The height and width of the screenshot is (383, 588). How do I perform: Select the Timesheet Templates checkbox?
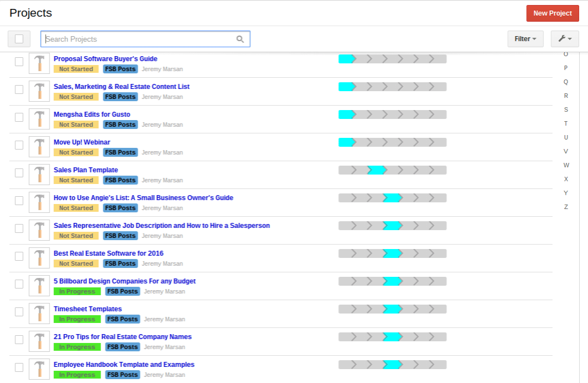[x=19, y=312]
